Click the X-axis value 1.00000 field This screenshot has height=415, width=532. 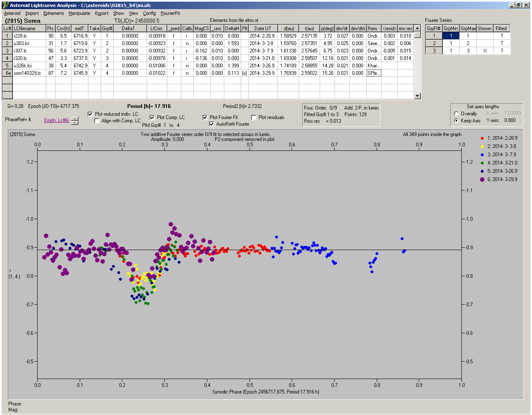[512, 113]
